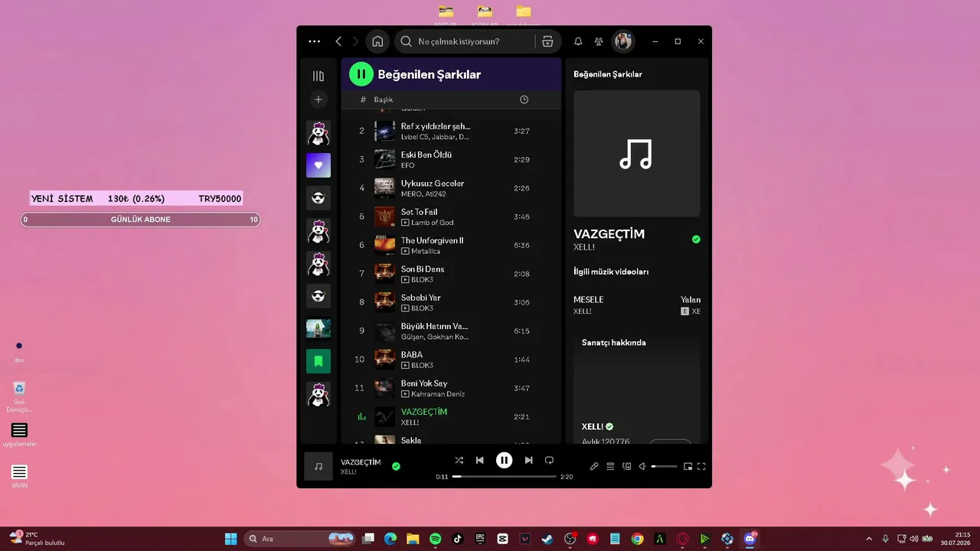
Task: Open the Friend Activity icon
Action: coord(599,41)
